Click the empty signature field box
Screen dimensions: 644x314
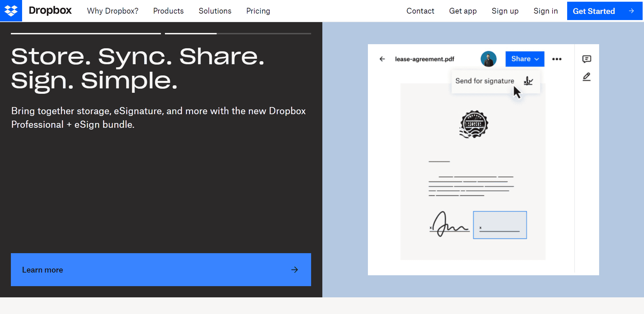click(500, 225)
